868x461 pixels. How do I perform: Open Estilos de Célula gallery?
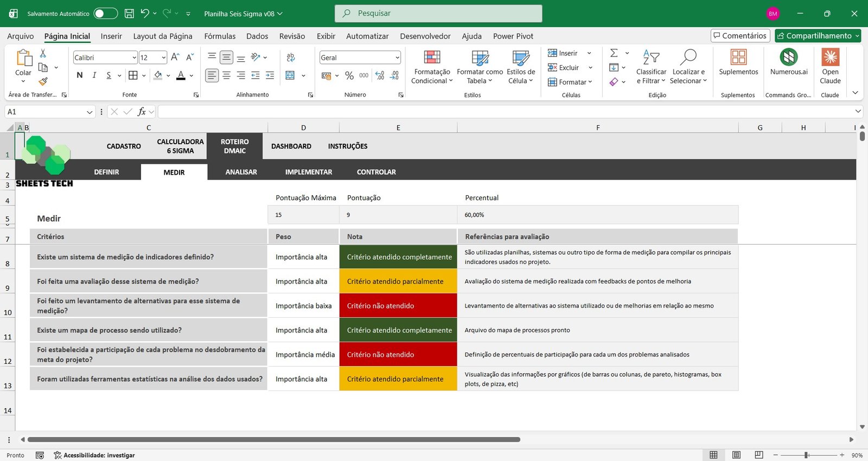[x=521, y=67]
